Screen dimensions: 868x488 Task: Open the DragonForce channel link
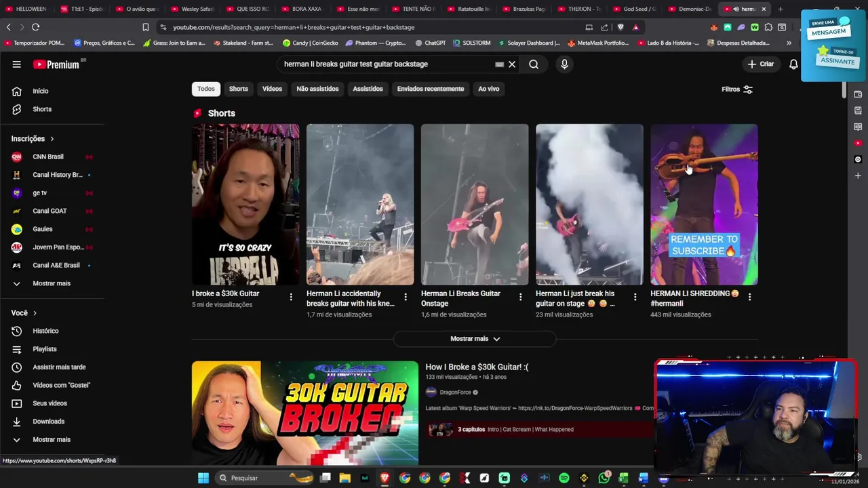[455, 392]
